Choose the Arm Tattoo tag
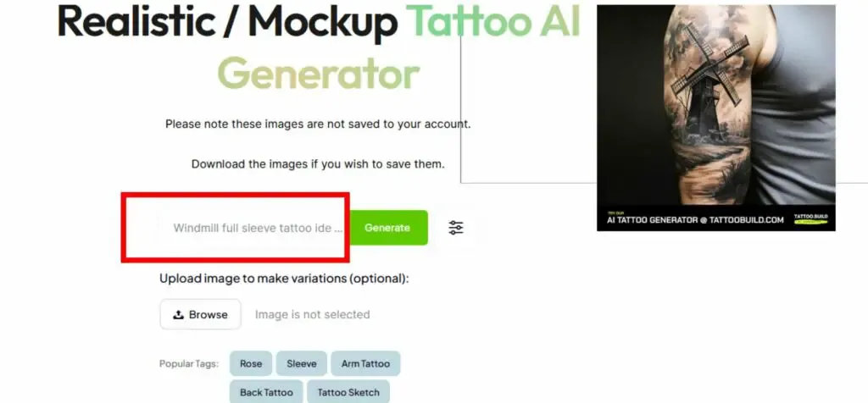868x403 pixels. (365, 364)
